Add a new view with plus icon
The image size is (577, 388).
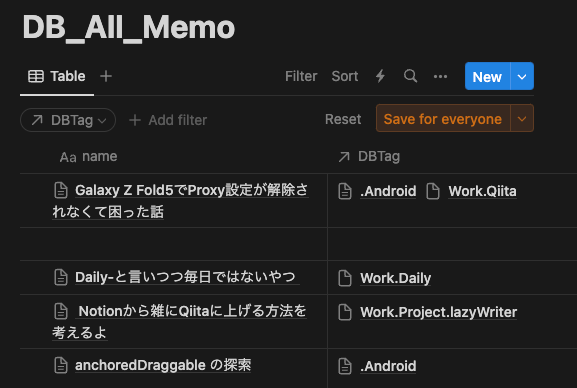coord(106,76)
